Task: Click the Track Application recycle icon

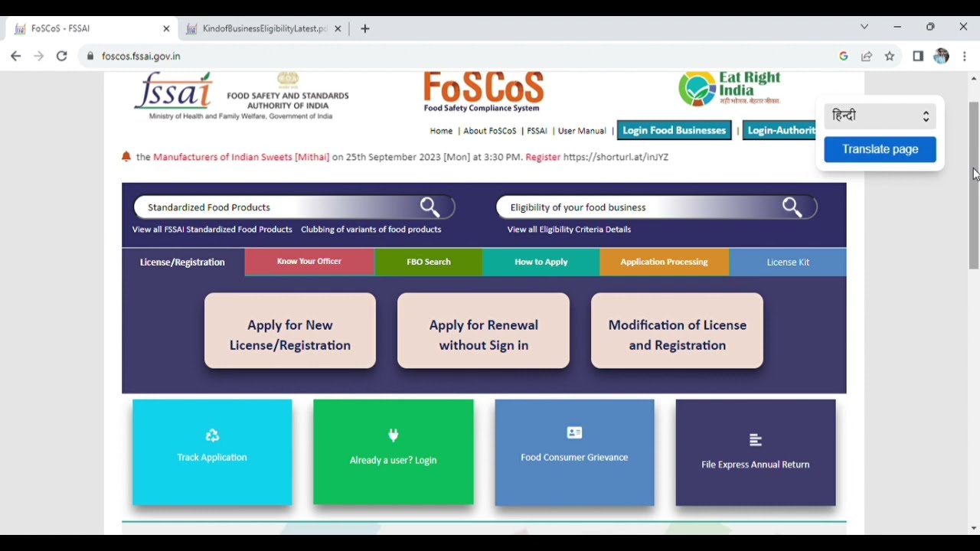Action: pyautogui.click(x=212, y=435)
